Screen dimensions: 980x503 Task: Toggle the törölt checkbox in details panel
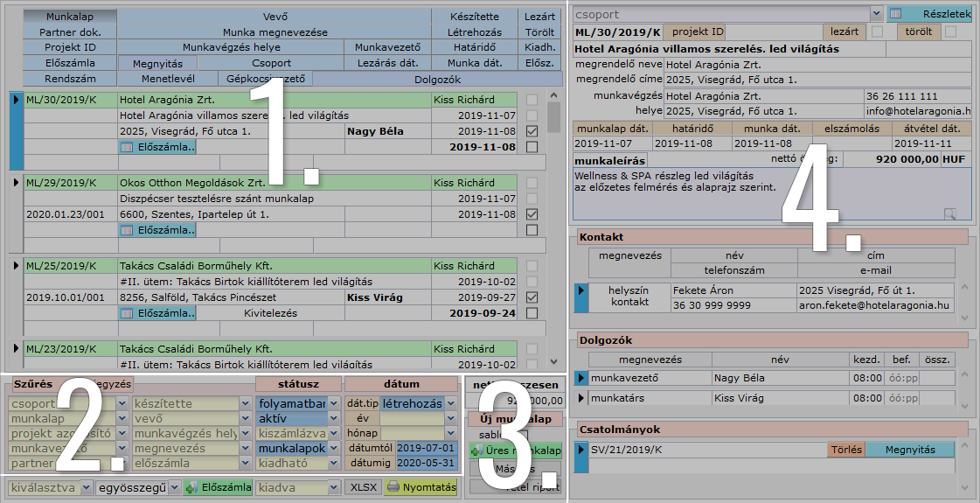951,31
